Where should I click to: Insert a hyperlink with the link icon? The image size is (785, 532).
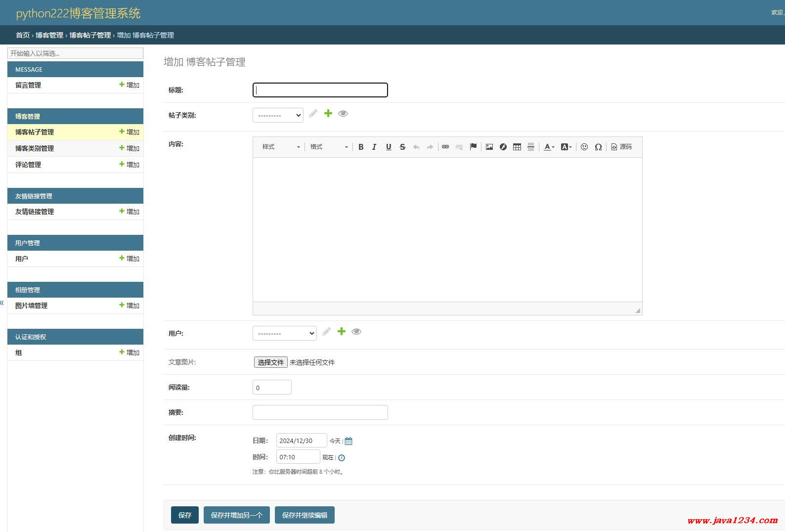click(445, 147)
